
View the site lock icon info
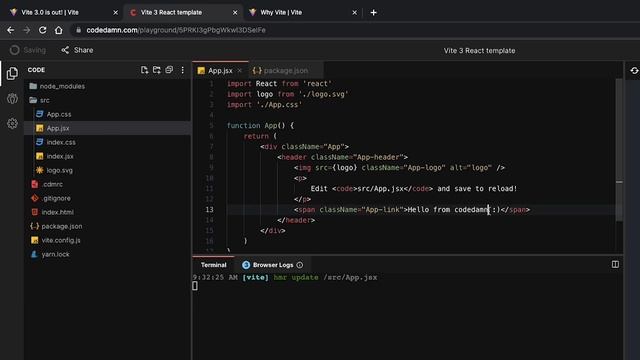[78, 30]
